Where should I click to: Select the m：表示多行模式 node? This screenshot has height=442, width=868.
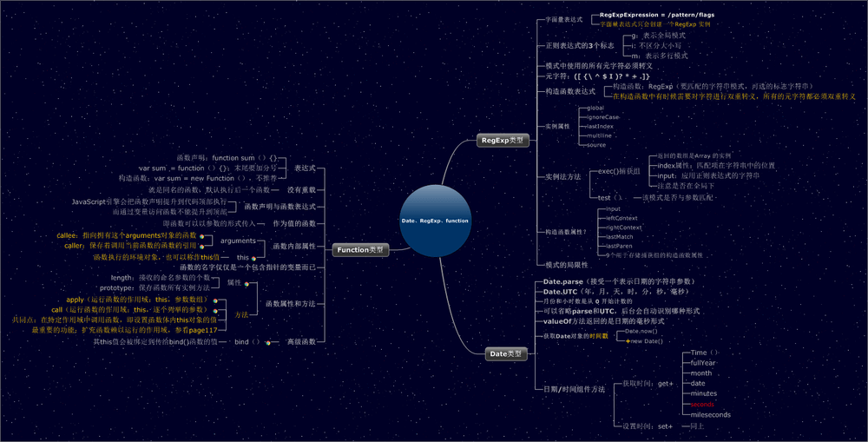(660, 56)
